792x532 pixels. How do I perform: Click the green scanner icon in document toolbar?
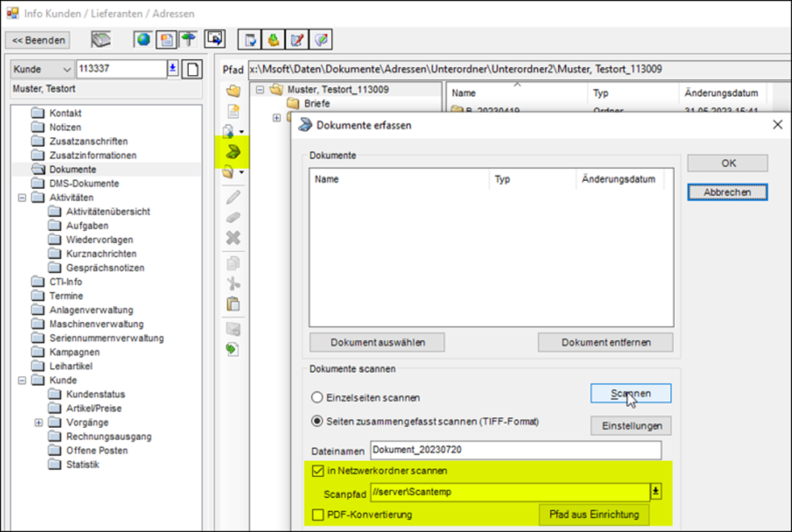(233, 151)
